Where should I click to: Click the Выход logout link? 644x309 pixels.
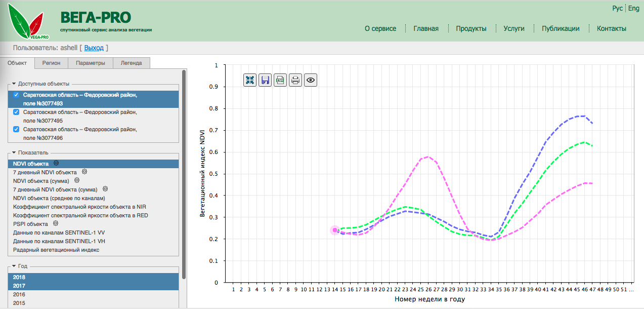pos(94,48)
